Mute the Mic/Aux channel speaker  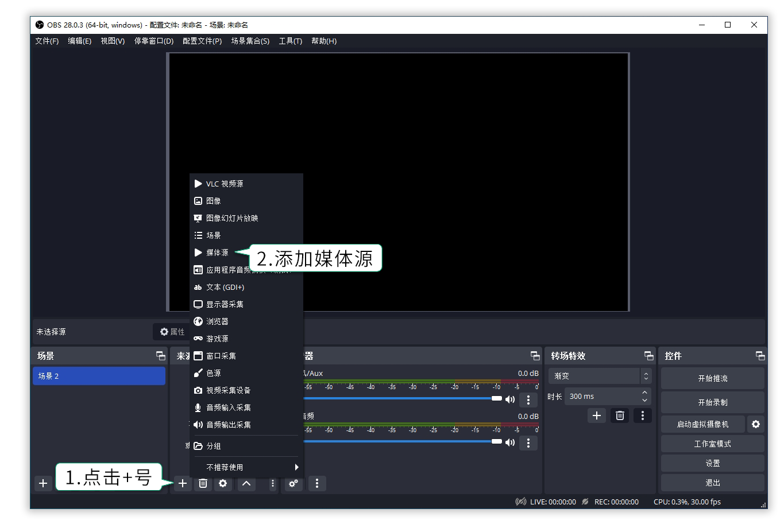(510, 399)
